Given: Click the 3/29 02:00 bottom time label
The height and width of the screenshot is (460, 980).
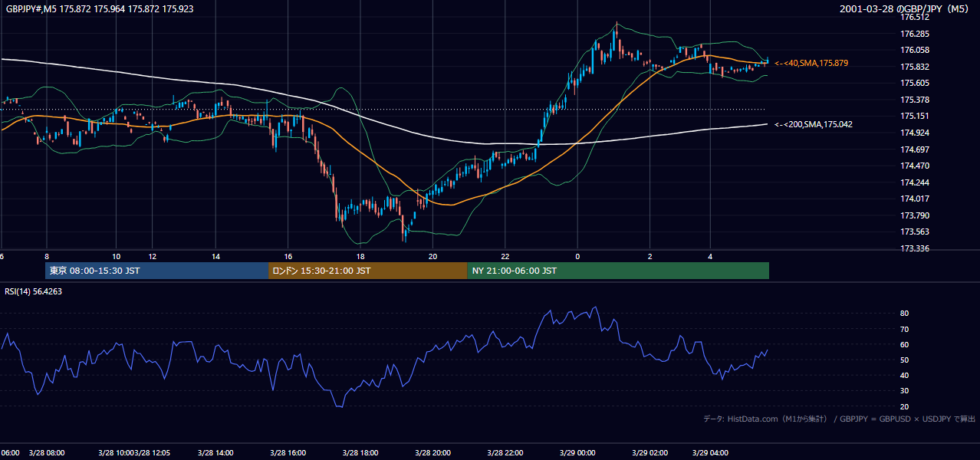Looking at the screenshot, I should 649,452.
